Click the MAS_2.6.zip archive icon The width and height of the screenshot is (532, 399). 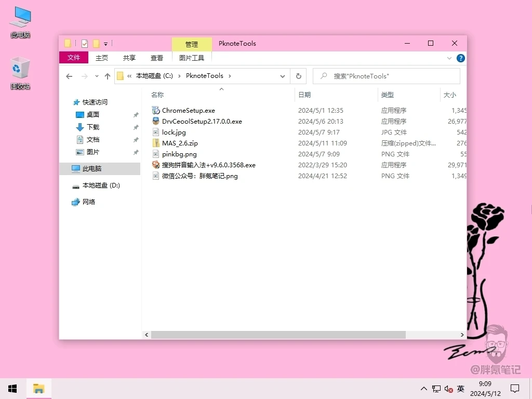point(156,143)
